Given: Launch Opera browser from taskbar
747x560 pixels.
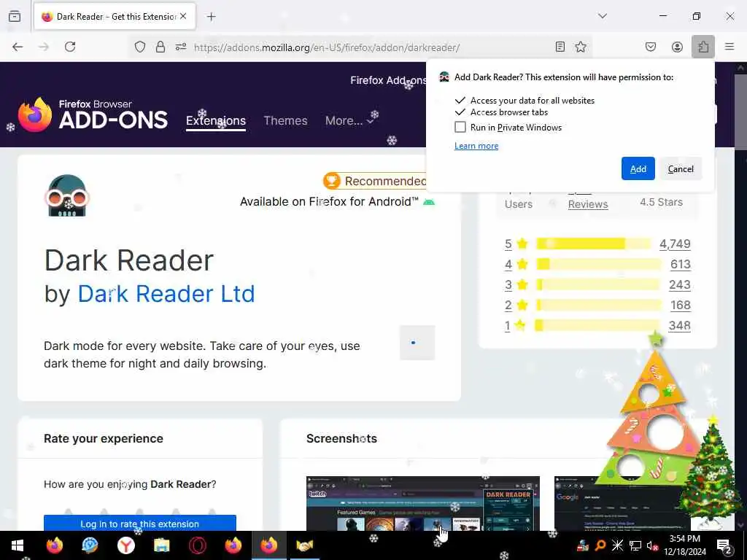Looking at the screenshot, I should (197, 545).
